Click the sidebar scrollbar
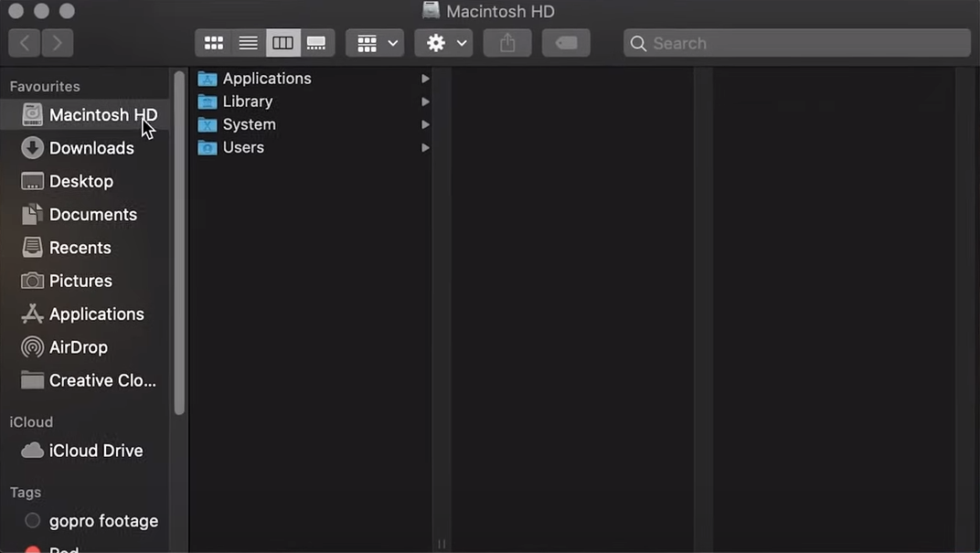This screenshot has width=980, height=553. (179, 242)
